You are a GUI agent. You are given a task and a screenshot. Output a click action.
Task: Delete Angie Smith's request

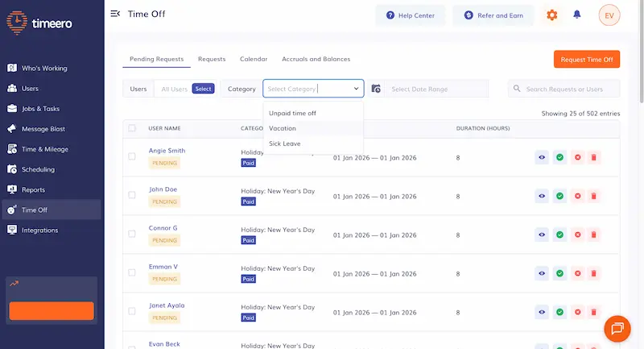point(593,157)
